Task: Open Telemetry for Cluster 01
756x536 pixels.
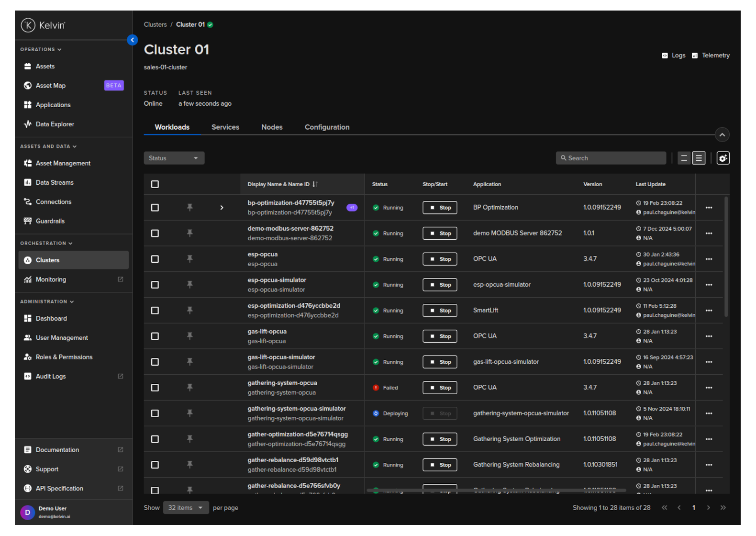Action: click(711, 56)
